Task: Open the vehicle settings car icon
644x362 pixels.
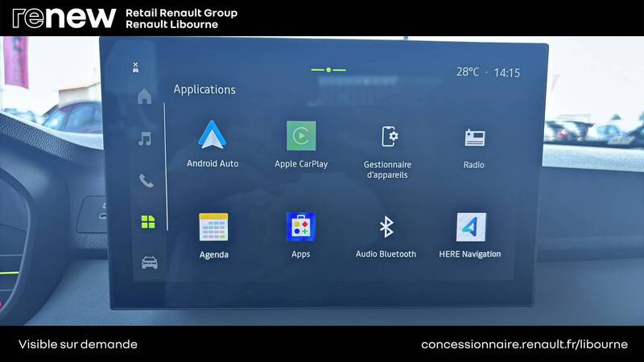Action: (150, 262)
